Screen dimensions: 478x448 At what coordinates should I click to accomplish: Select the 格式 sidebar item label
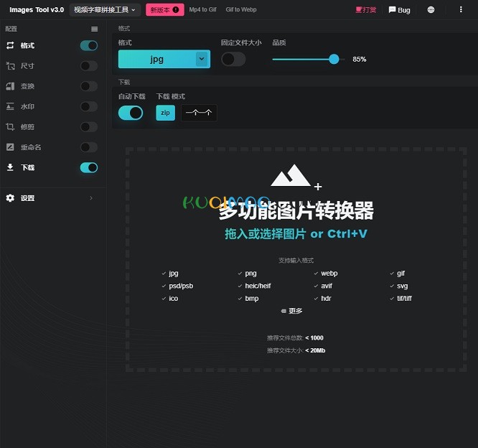[x=27, y=46]
